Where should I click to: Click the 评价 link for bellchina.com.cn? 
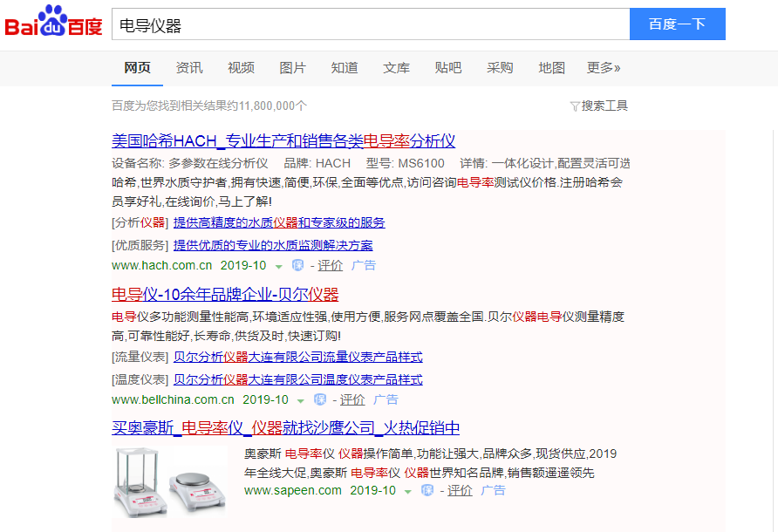point(352,399)
